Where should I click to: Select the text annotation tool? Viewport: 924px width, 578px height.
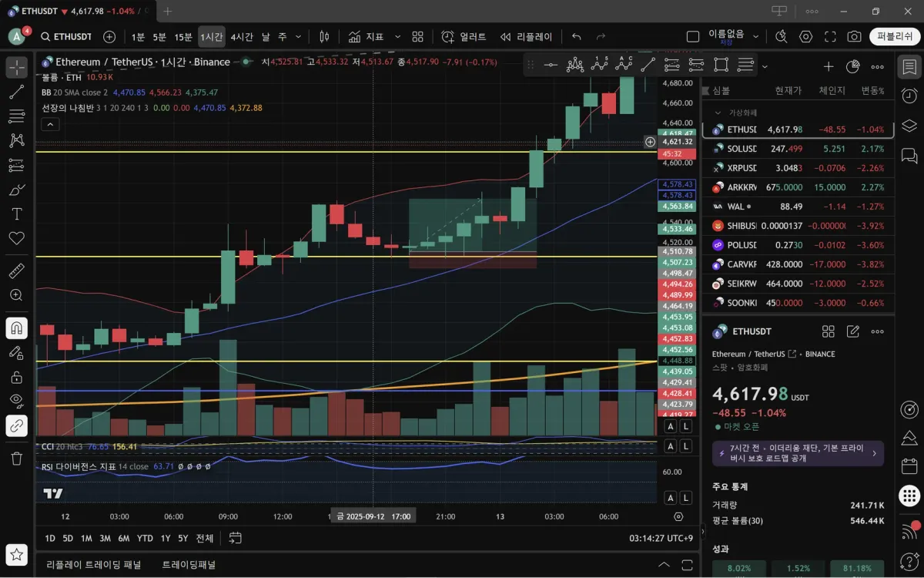pos(16,213)
